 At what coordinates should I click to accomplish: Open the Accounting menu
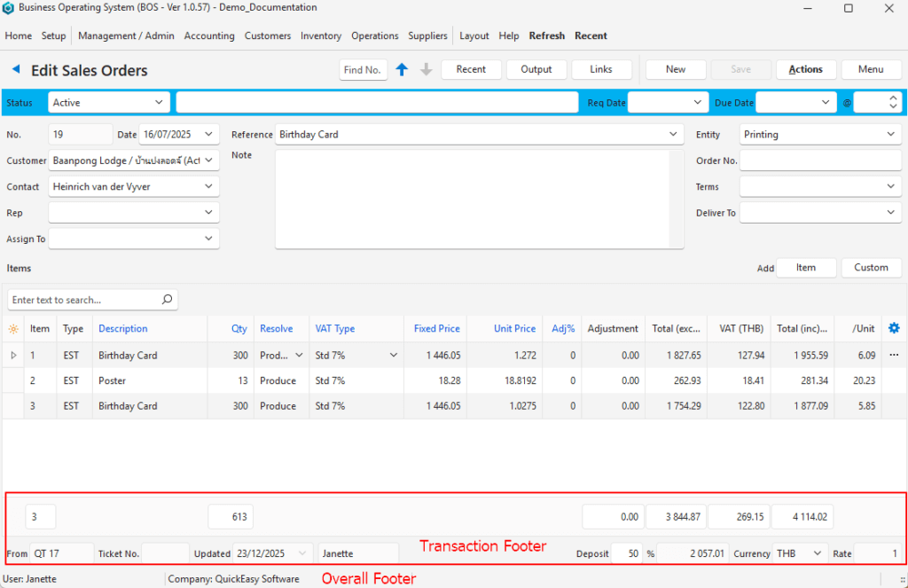tap(209, 36)
